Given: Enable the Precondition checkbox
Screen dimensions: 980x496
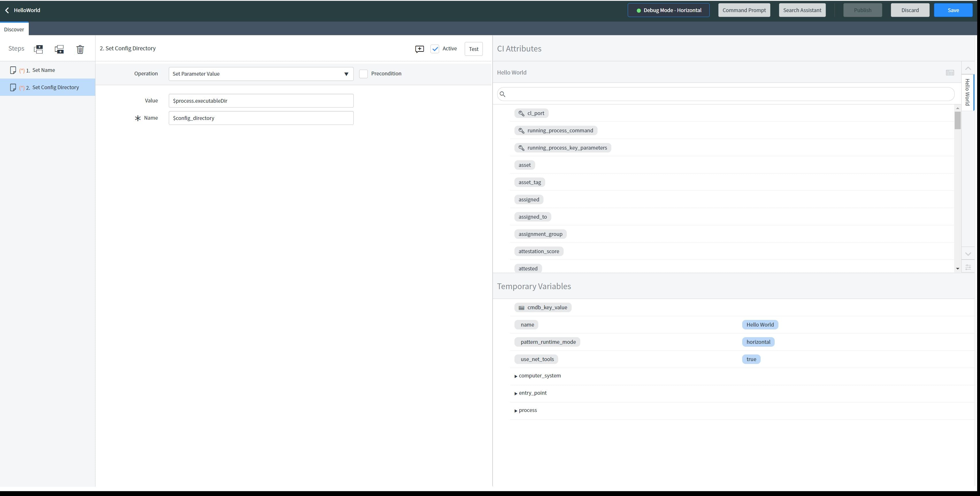Looking at the screenshot, I should pyautogui.click(x=363, y=73).
